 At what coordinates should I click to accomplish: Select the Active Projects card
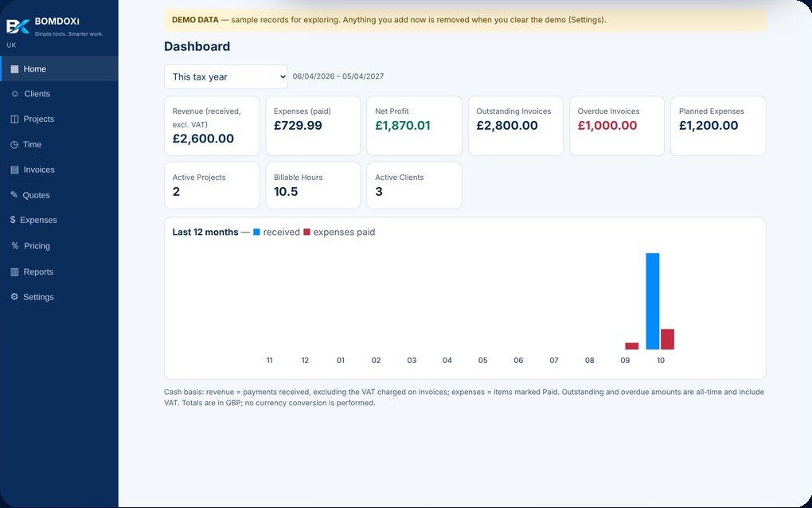pos(212,186)
